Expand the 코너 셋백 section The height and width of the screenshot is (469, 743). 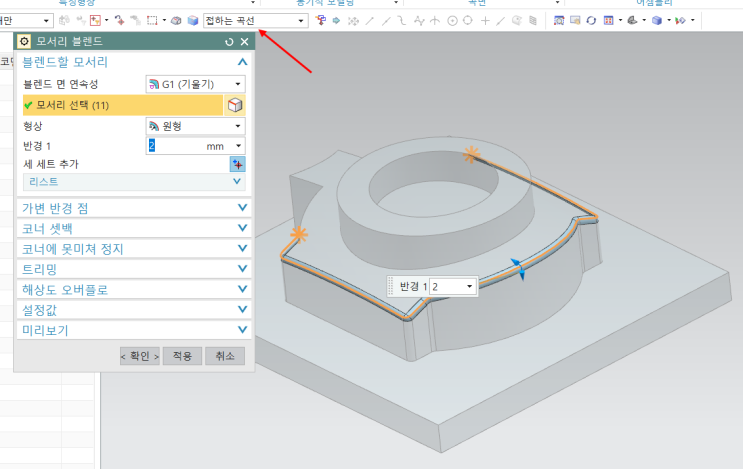243,228
